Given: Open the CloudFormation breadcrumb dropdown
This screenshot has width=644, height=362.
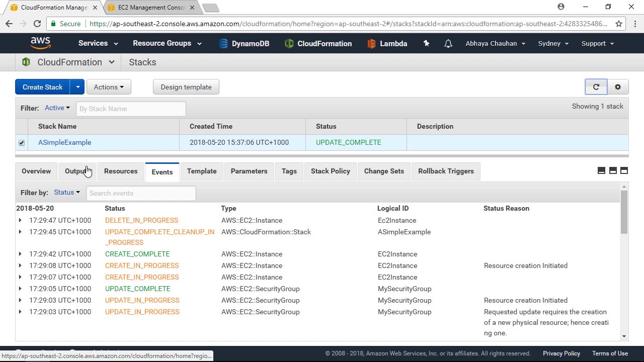Looking at the screenshot, I should click(112, 62).
